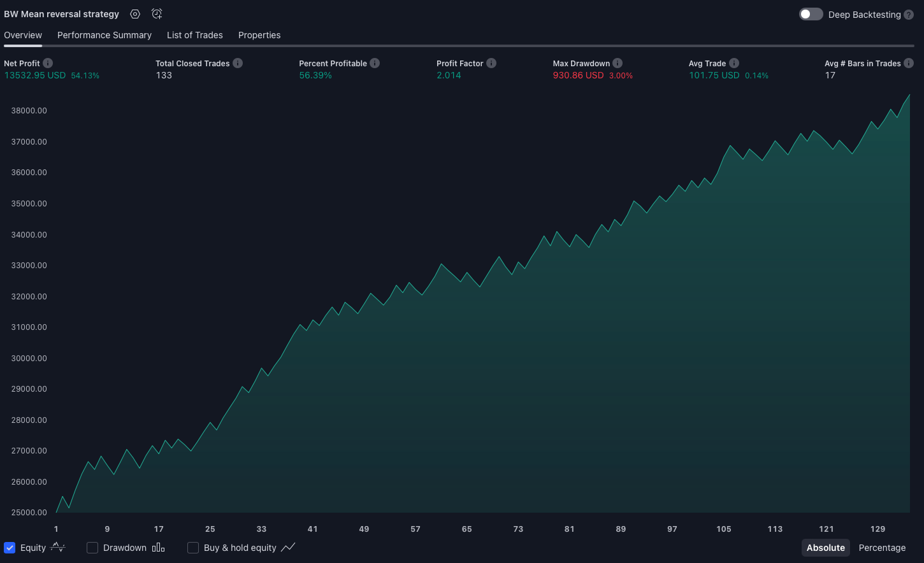The image size is (924, 563).
Task: Go to the Properties tab
Action: 259,35
